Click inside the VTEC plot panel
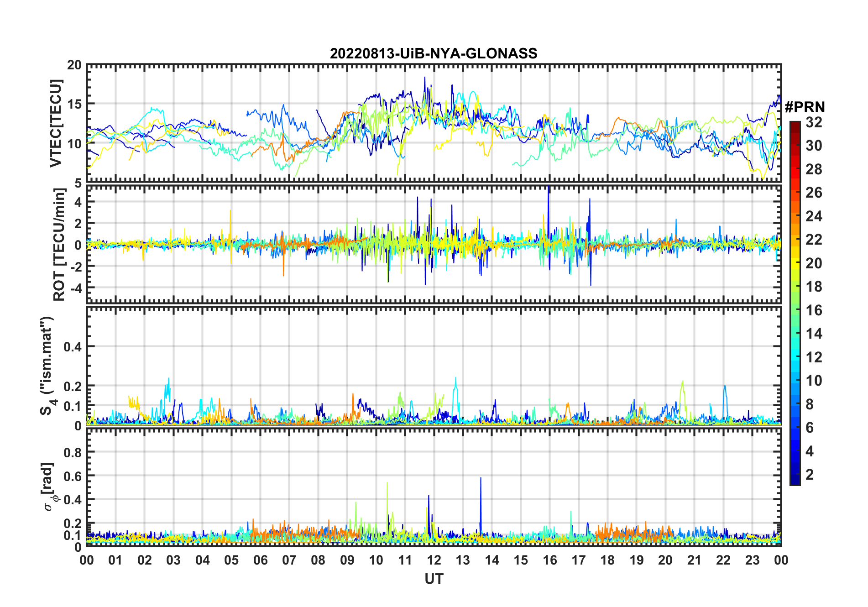The width and height of the screenshot is (868, 607). click(x=434, y=123)
